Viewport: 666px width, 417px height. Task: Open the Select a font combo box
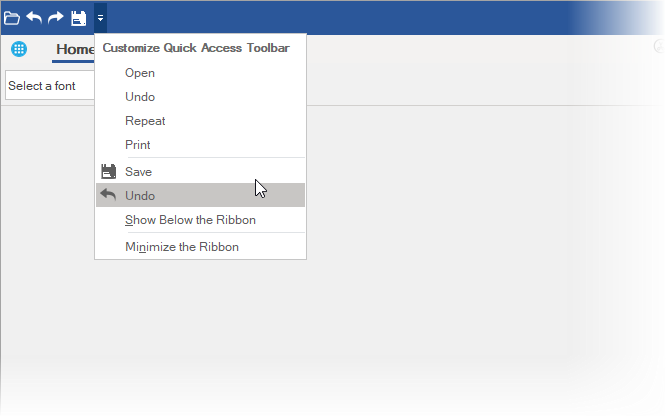click(x=50, y=86)
